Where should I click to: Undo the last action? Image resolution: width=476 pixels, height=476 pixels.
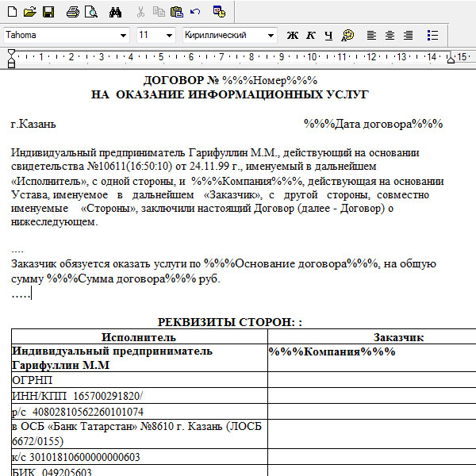point(195,12)
